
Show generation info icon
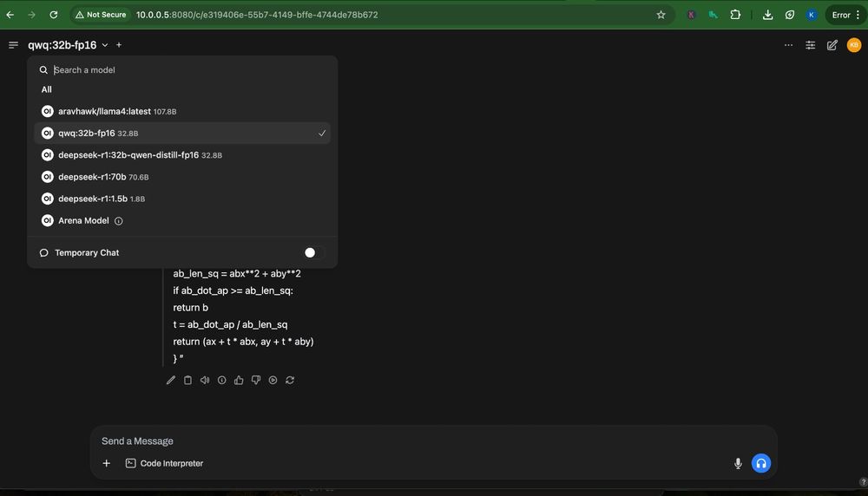(221, 380)
